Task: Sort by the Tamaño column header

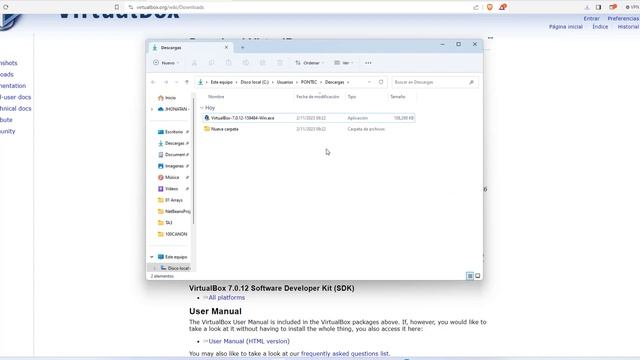Action: click(x=398, y=97)
